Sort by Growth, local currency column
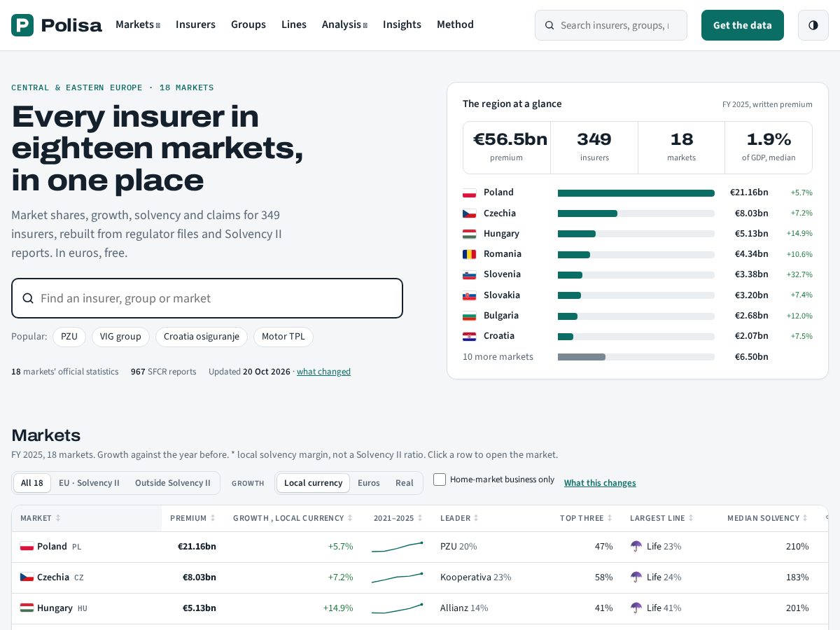This screenshot has height=630, width=840. coord(293,519)
